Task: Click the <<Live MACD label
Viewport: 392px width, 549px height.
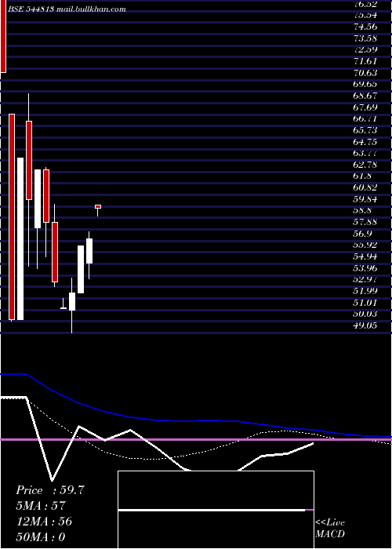Action: pyautogui.click(x=330, y=528)
